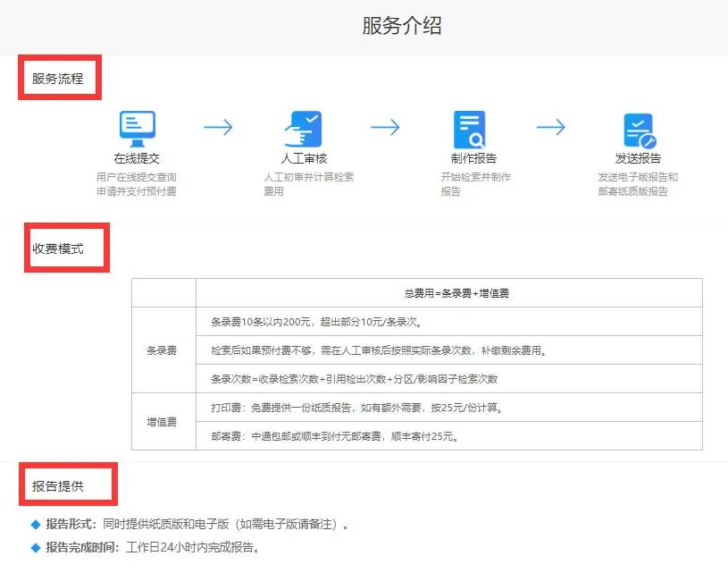Click the 发送报告 document with wrench icon
728x573 pixels.
[x=639, y=131]
